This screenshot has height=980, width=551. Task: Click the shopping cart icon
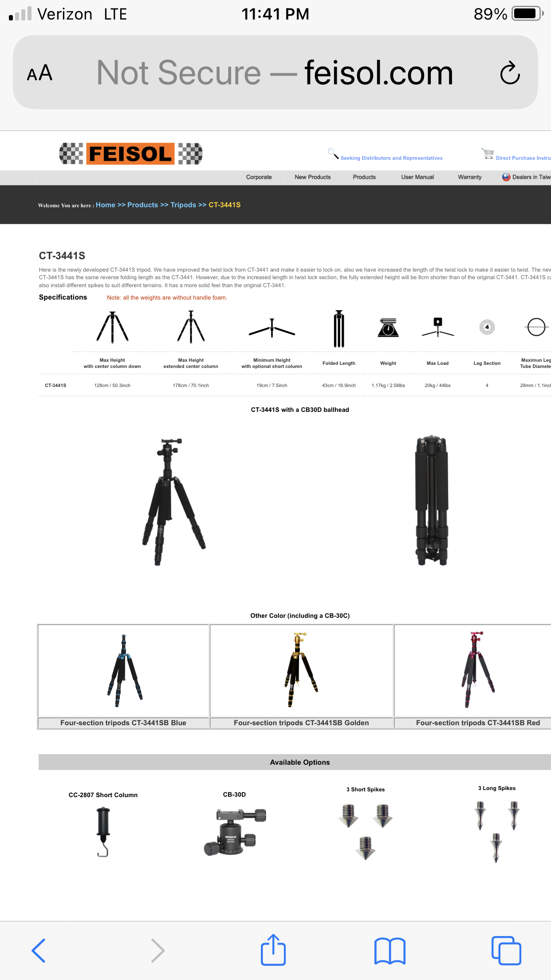[488, 154]
